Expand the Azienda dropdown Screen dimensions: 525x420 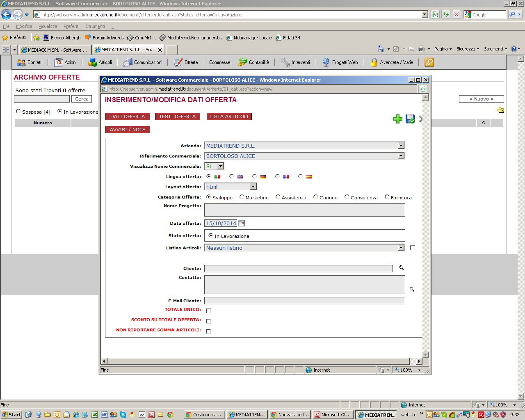click(401, 146)
